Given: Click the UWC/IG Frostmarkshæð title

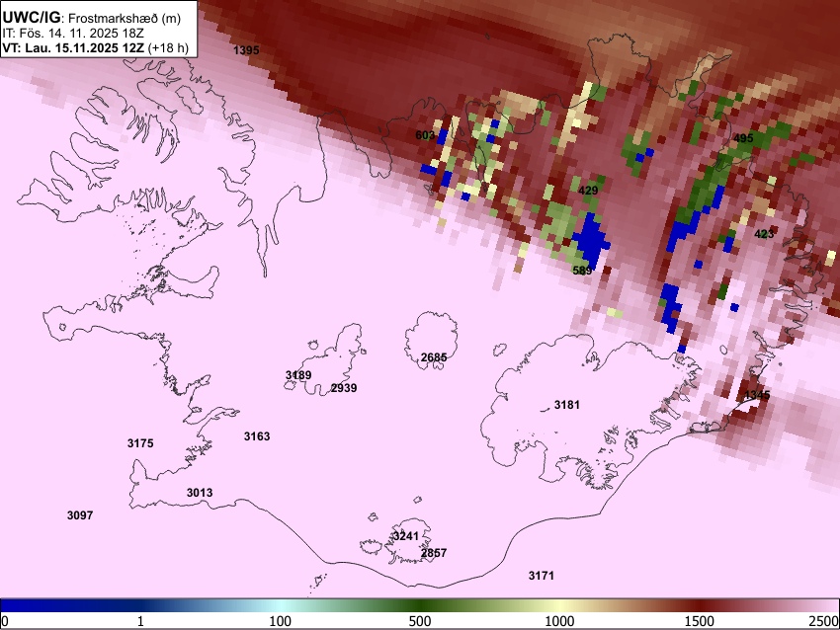Looking at the screenshot, I should click(x=92, y=18).
